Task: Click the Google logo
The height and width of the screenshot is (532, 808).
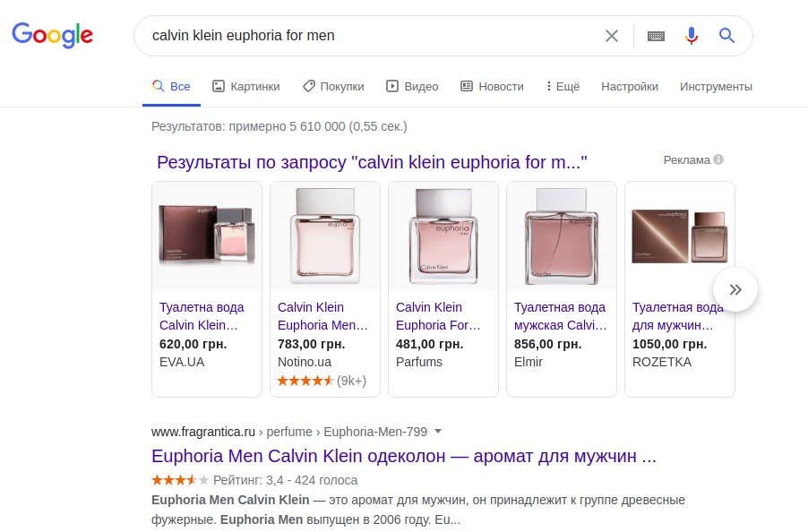Action: click(x=52, y=35)
